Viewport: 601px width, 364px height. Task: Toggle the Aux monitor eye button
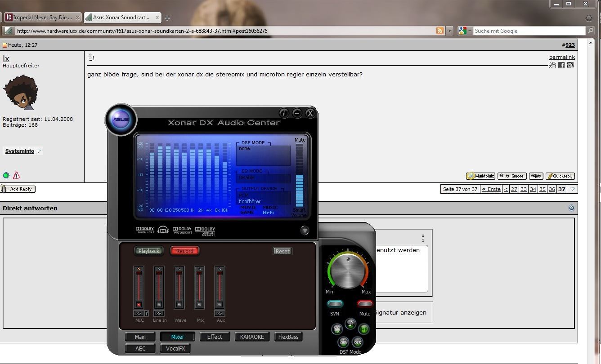(220, 313)
